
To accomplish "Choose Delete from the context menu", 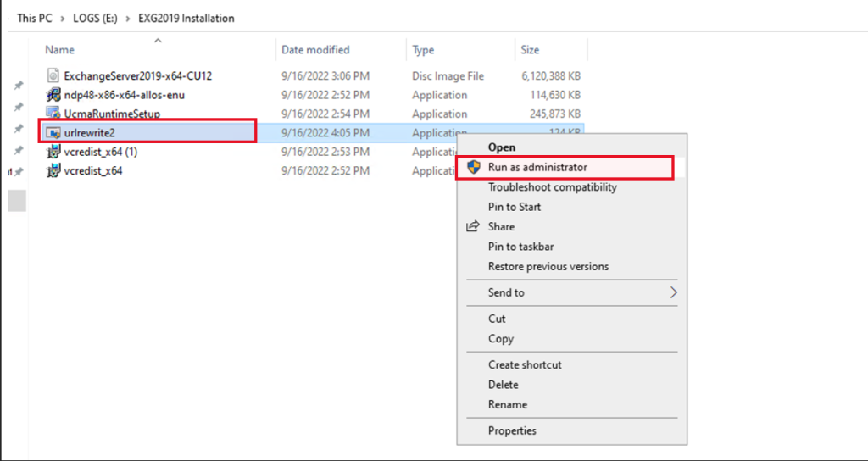I will pos(504,385).
